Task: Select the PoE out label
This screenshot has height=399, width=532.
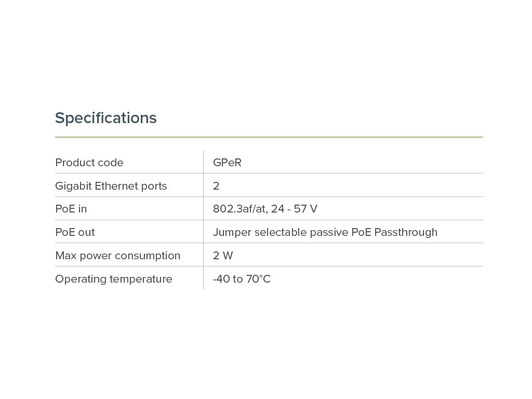Action: pyautogui.click(x=75, y=232)
